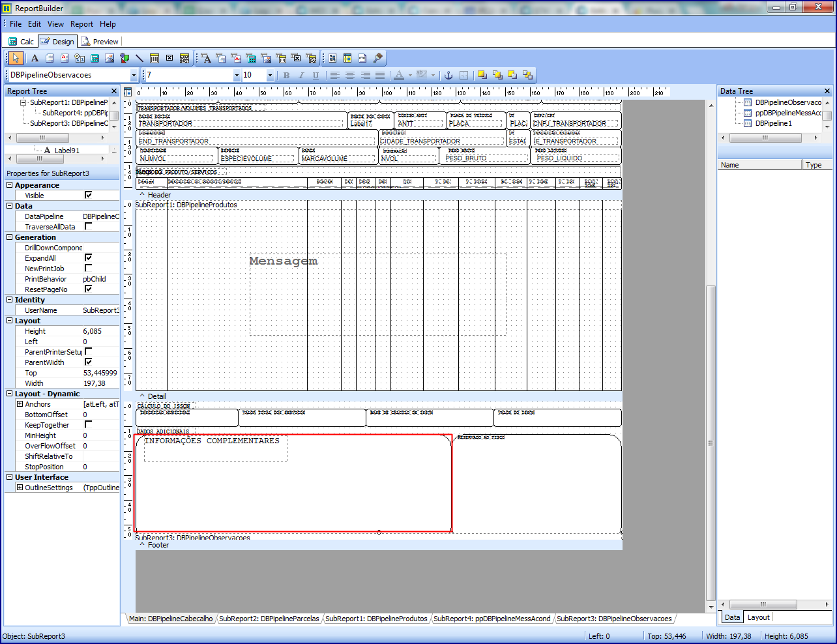Screen dimensions: 837x644
Task: Enable the NewPrintJob checkbox
Action: coord(88,268)
